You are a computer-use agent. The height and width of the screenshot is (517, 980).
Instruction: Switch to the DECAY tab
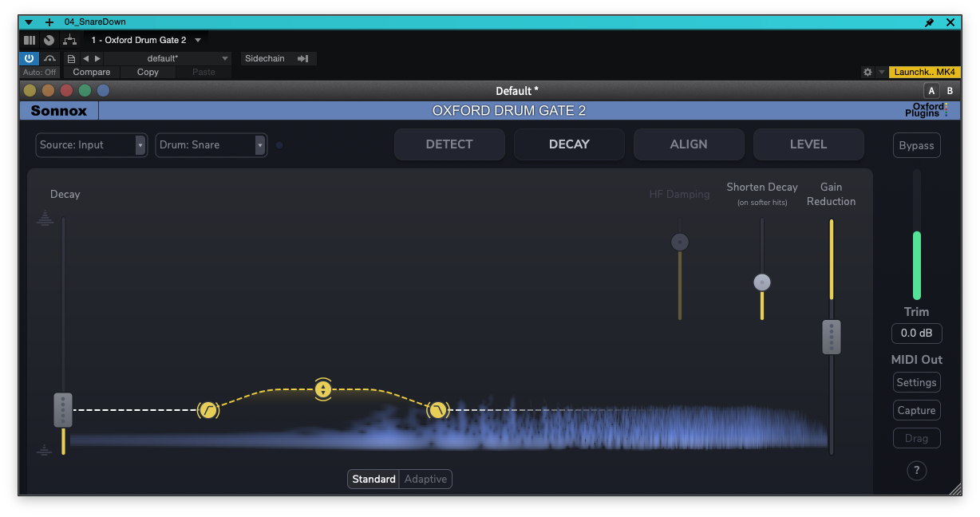[x=569, y=144]
